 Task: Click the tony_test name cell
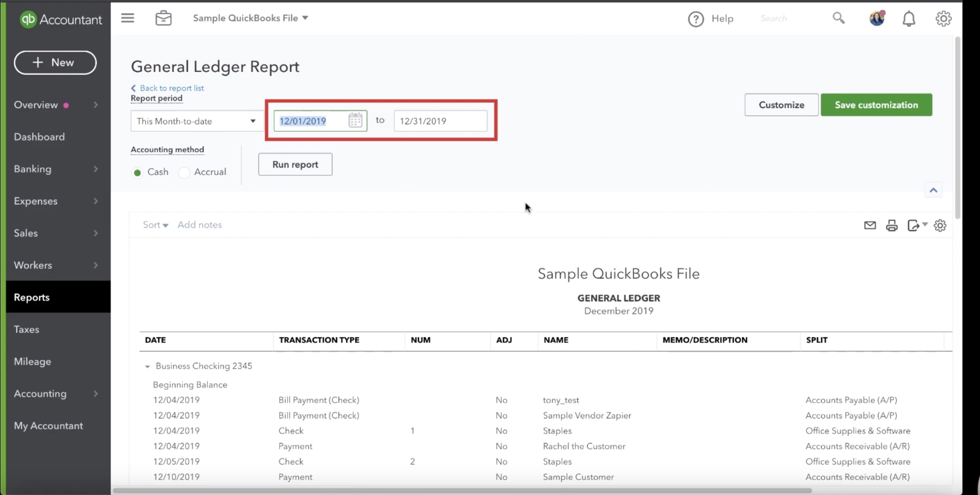561,400
